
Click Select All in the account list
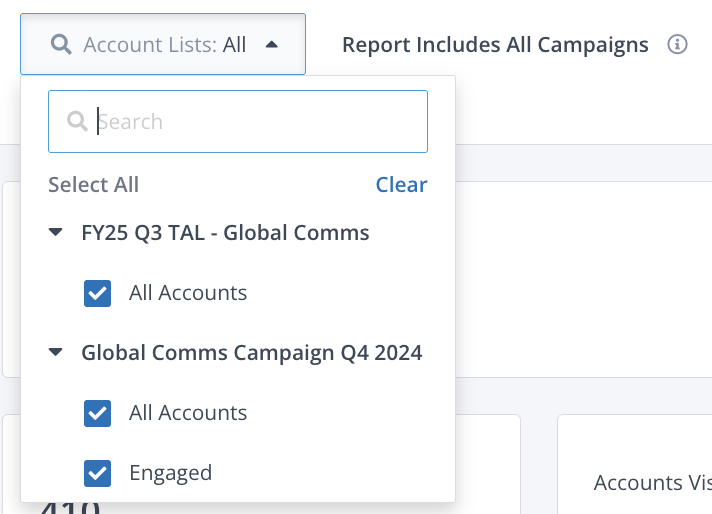tap(93, 185)
